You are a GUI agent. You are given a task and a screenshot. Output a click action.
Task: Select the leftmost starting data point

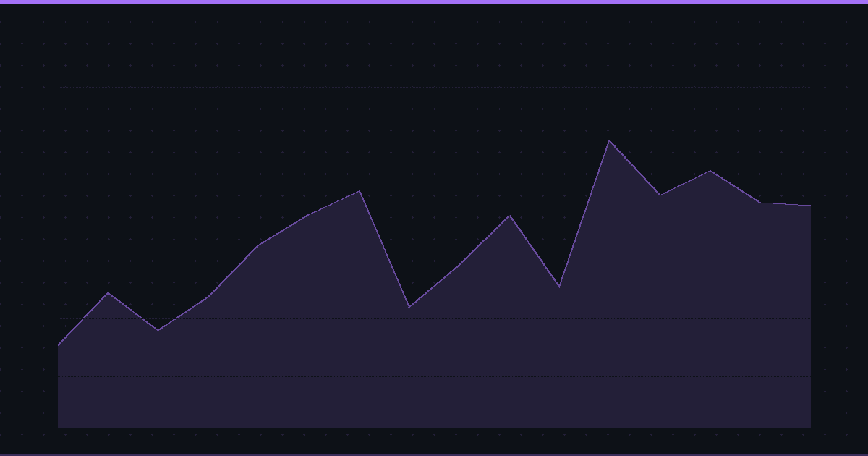pyautogui.click(x=59, y=345)
